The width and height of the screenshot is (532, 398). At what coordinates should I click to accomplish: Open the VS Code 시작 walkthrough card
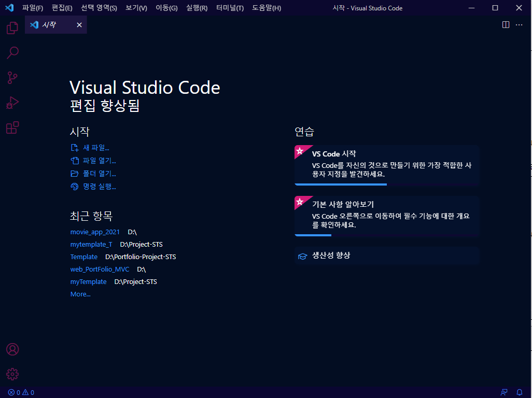point(387,165)
